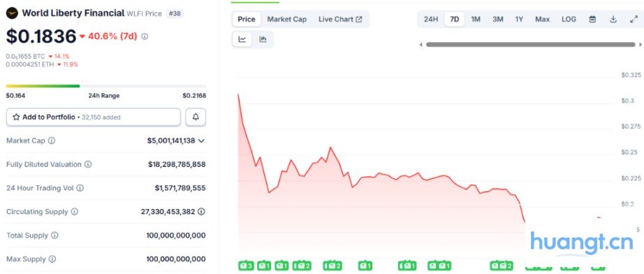Select the 1M time range
Viewport: 644px width, 274px height.
[476, 20]
